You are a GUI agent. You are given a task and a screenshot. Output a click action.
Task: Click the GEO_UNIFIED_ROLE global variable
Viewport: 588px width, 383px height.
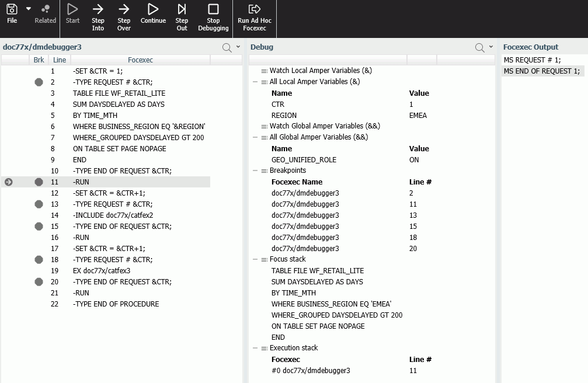pos(304,160)
